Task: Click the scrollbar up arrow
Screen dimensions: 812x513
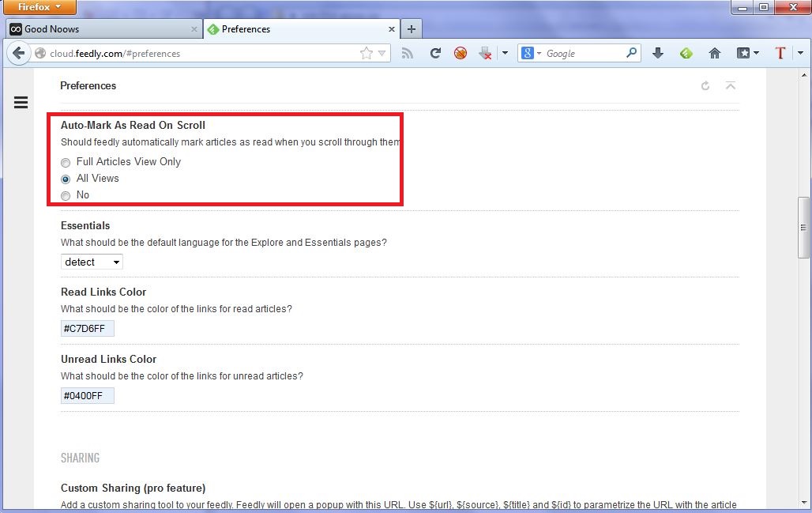Action: (x=803, y=75)
